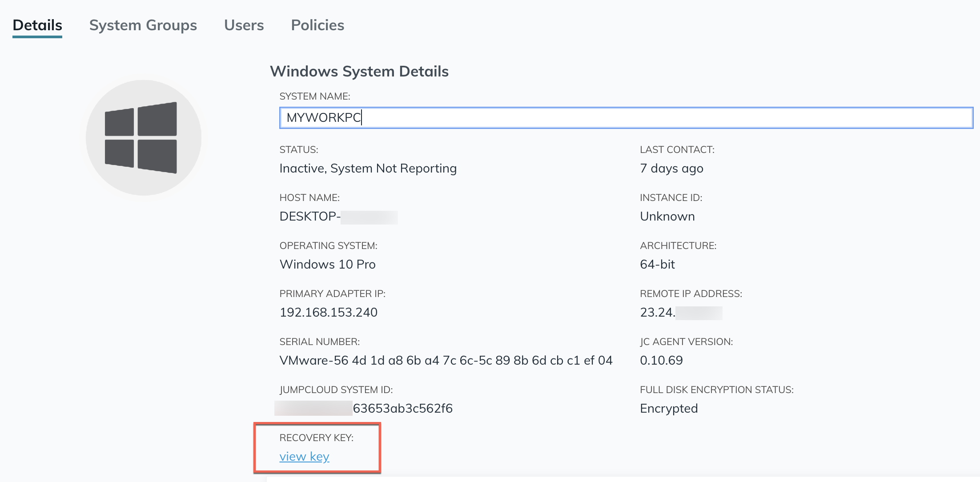Screen dimensions: 980x482
Task: Click the SERIAL NUMBER label
Action: pyautogui.click(x=319, y=342)
